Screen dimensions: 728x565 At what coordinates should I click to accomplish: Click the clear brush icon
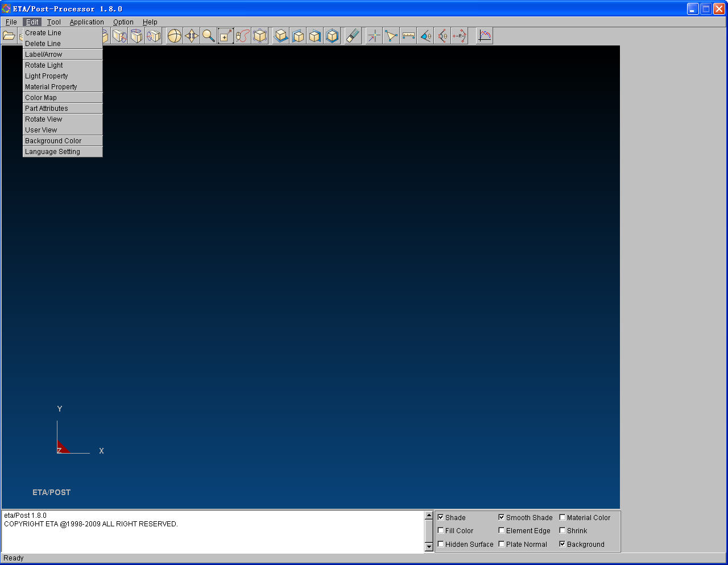tap(353, 36)
